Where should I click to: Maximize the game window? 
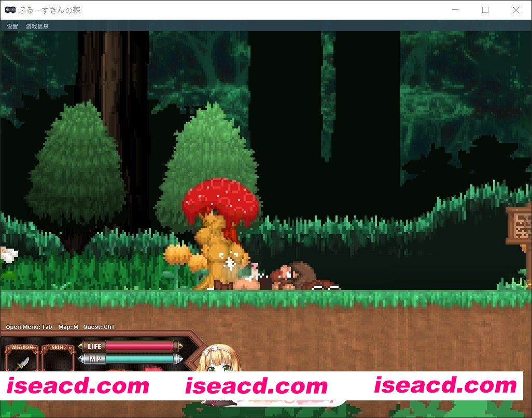(x=485, y=10)
